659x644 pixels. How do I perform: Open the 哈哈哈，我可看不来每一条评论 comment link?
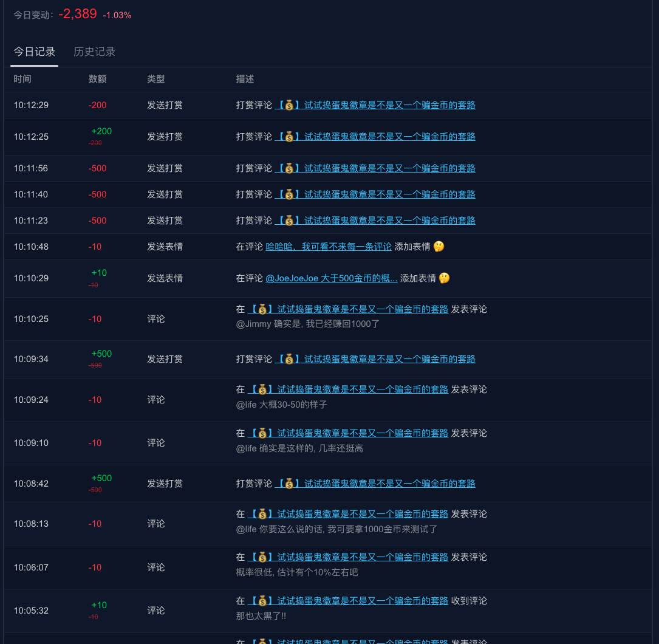(329, 247)
